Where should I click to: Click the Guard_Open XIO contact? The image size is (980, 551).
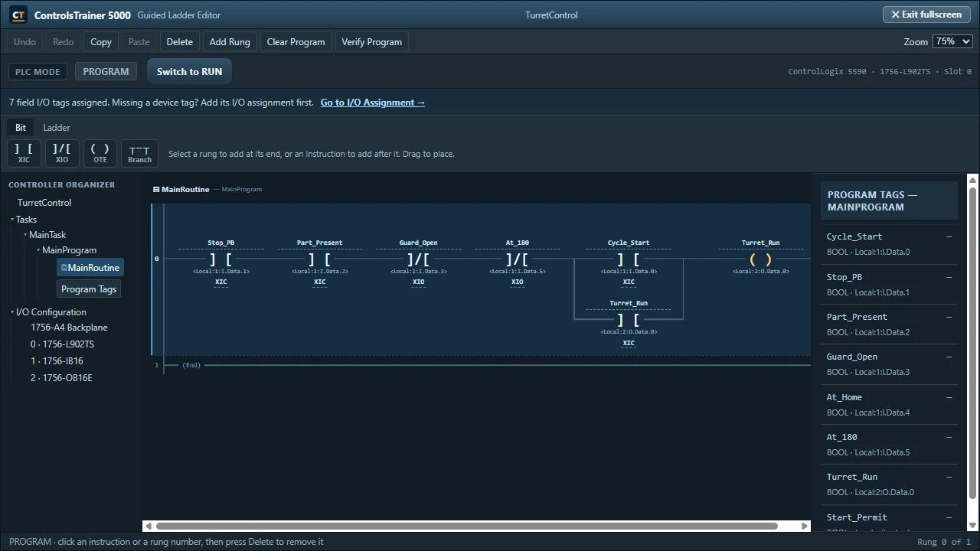tap(419, 260)
